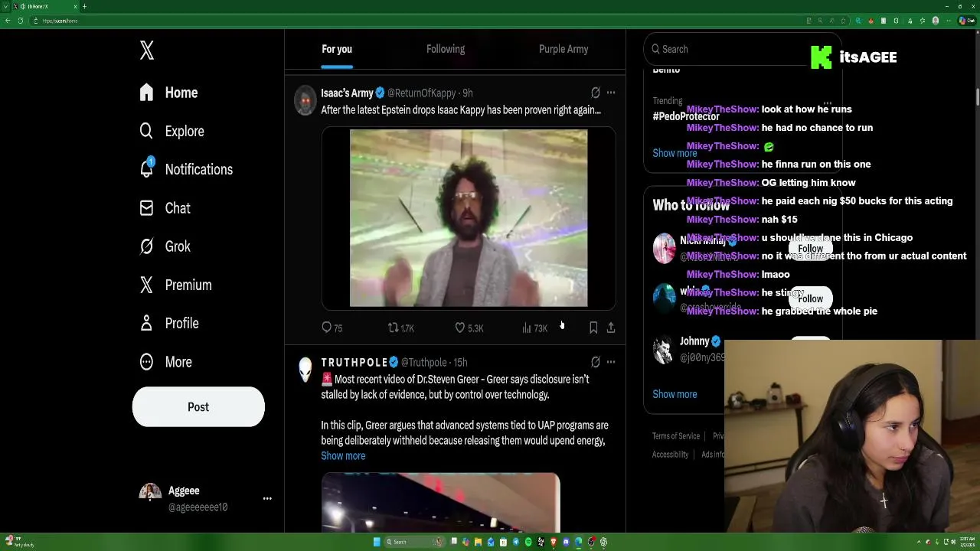Open Premium from the sidebar
This screenshot has width=980, height=551.
[x=175, y=285]
